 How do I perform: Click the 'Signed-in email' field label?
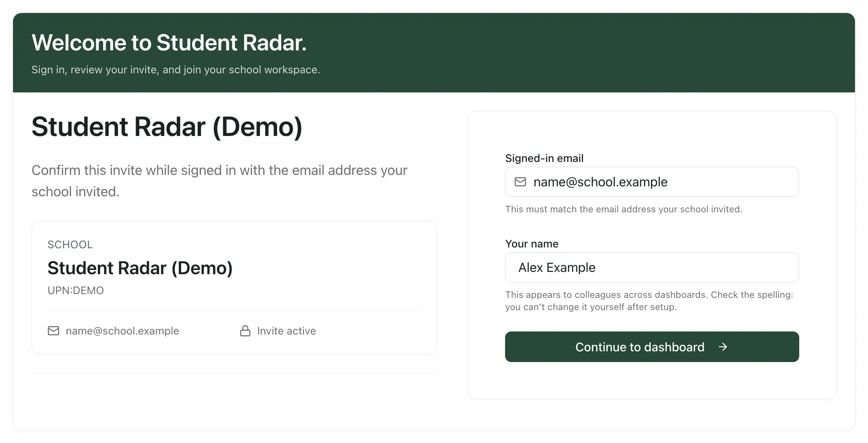(544, 158)
